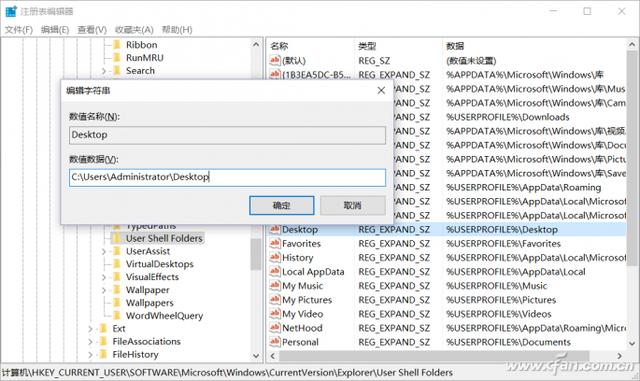This screenshot has width=640, height=381.
Task: Select the My Music value icon
Action: (x=275, y=285)
